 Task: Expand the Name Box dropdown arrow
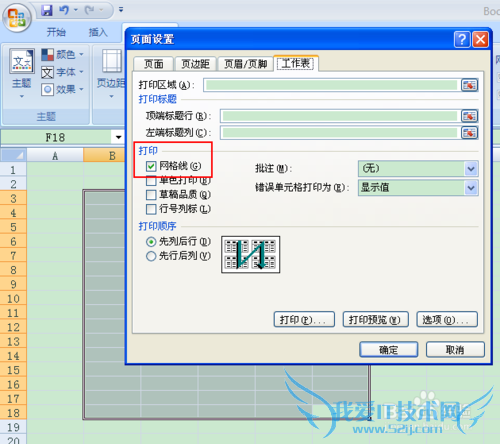point(118,137)
